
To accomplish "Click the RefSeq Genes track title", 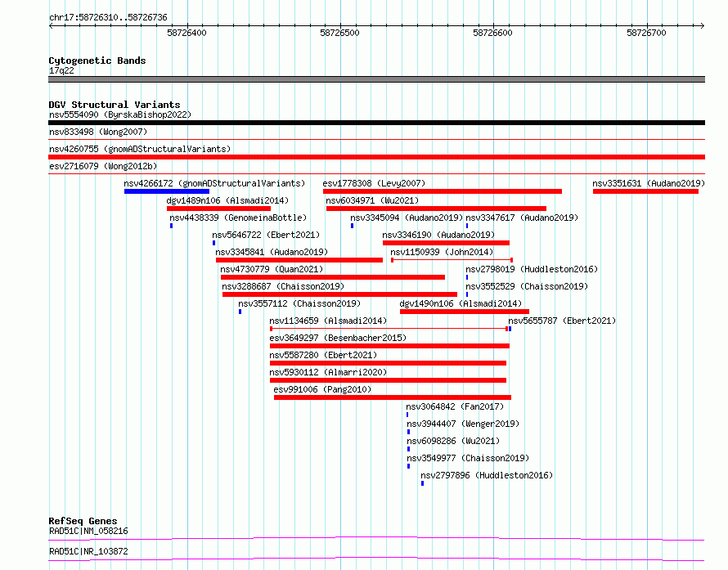I will 83,521.
